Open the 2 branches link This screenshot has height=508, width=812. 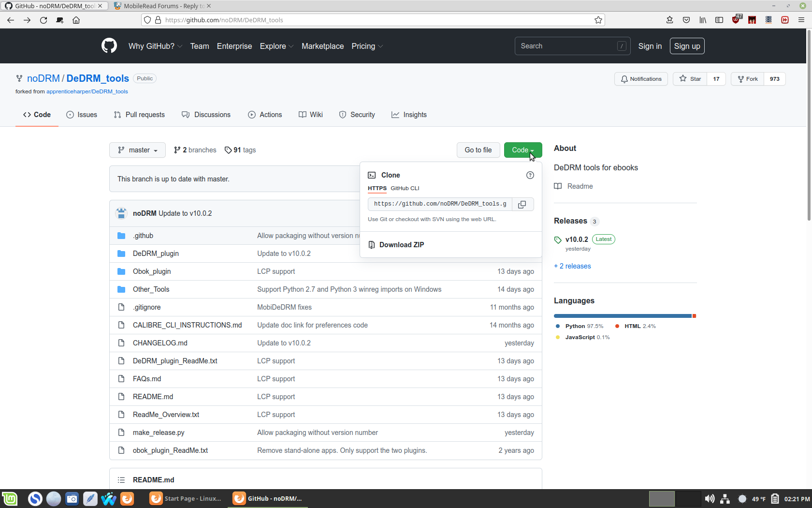coord(195,150)
